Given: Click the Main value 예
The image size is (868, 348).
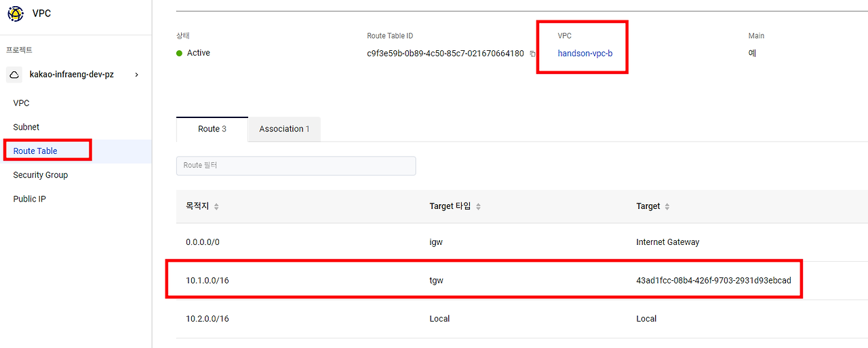Looking at the screenshot, I should pos(752,53).
